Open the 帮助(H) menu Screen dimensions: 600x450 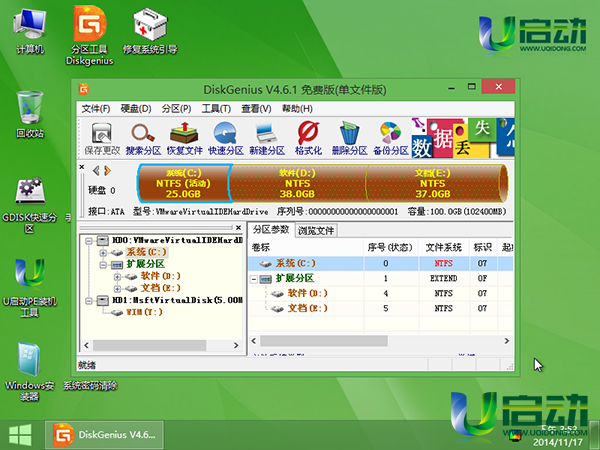click(x=297, y=109)
